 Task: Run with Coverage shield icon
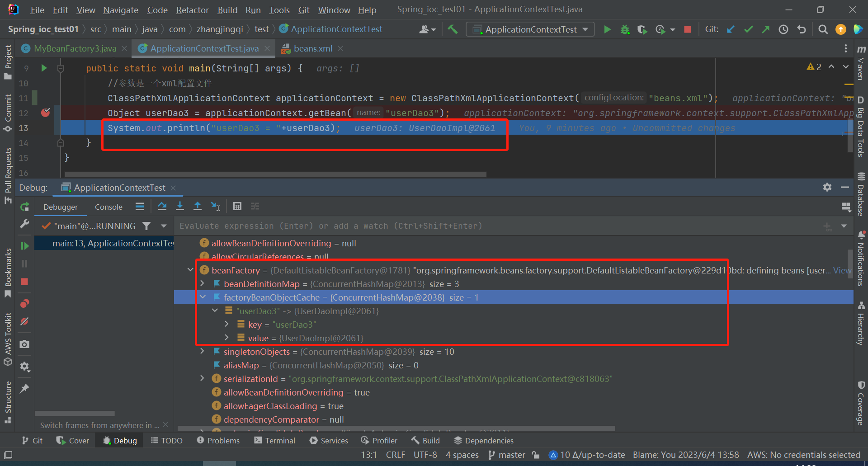[x=642, y=29]
